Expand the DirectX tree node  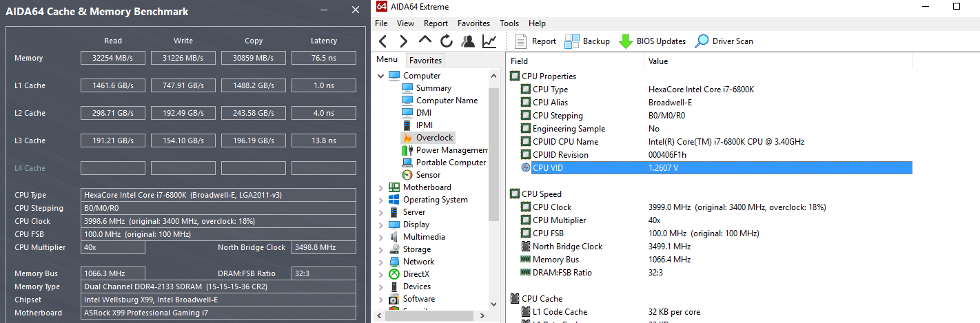point(381,274)
